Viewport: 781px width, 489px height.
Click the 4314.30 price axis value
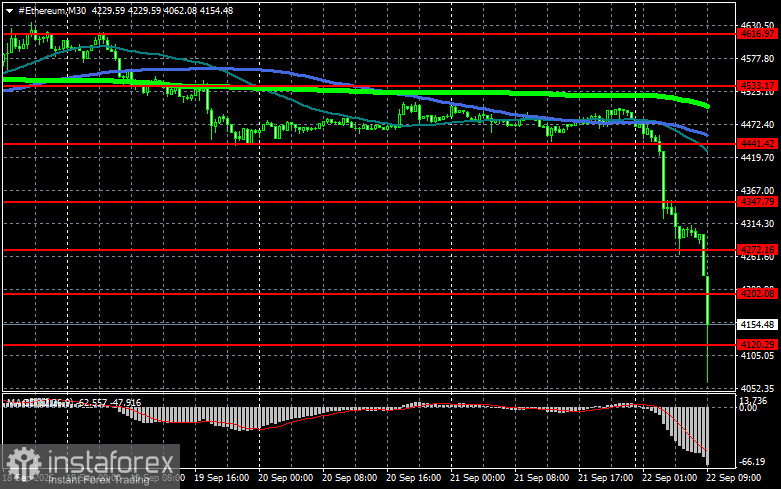pyautogui.click(x=757, y=224)
